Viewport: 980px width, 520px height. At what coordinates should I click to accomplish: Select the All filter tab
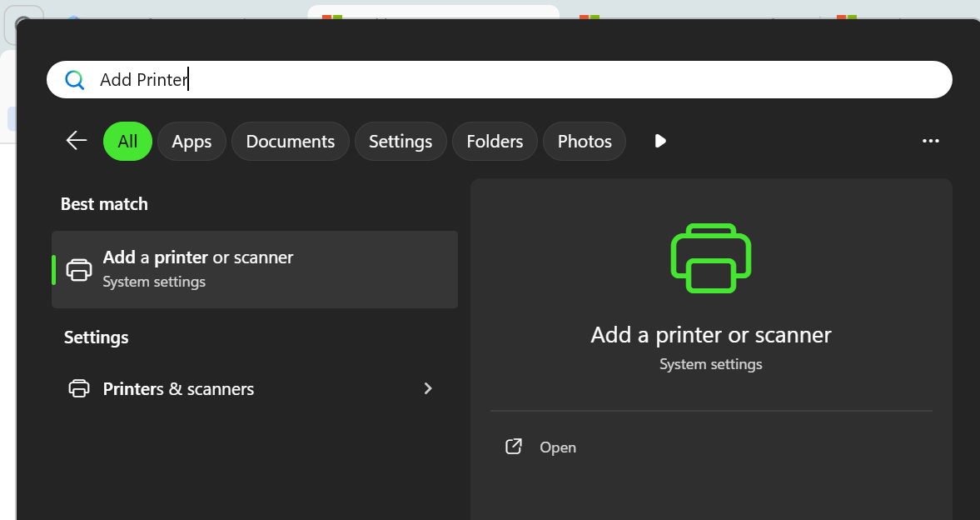click(127, 142)
